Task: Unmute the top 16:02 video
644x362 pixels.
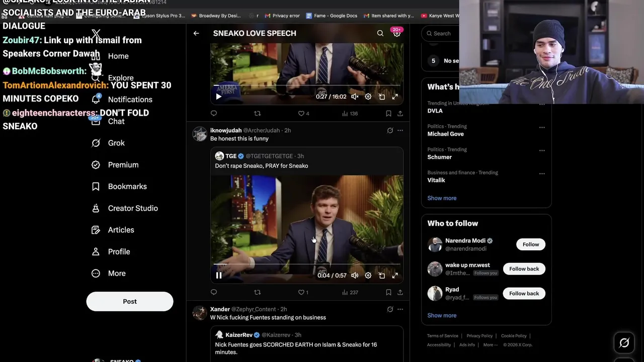Action: click(x=355, y=97)
